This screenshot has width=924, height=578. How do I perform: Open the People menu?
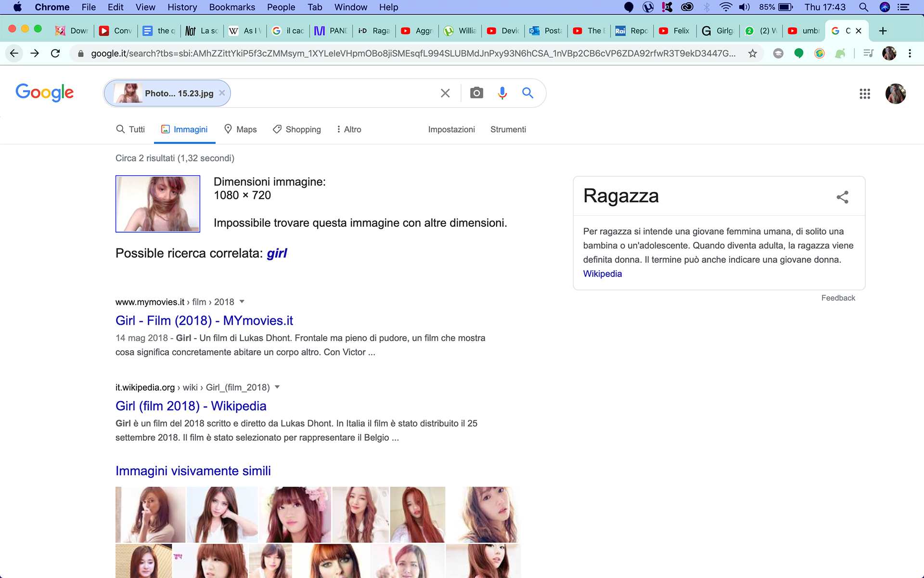[281, 7]
